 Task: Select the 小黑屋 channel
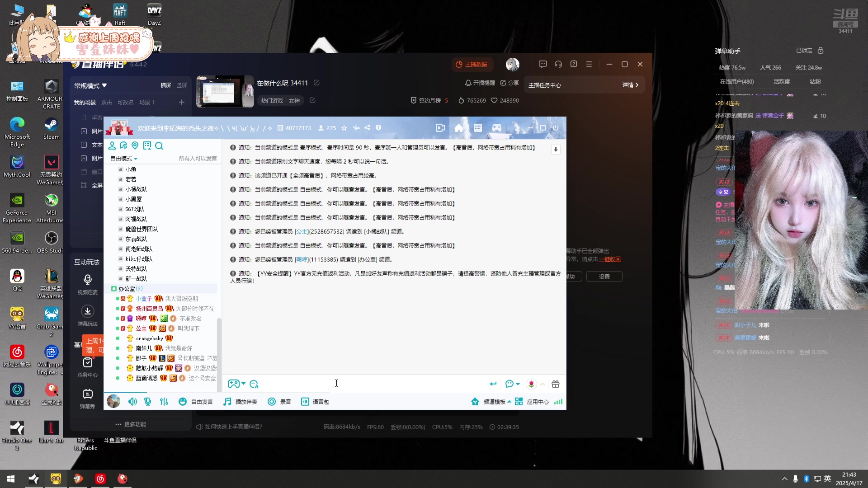pyautogui.click(x=133, y=199)
